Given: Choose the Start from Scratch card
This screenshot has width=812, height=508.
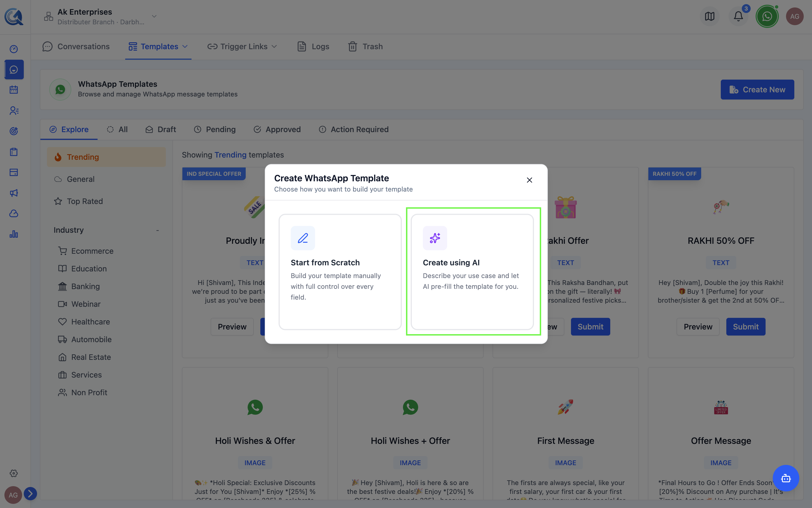Looking at the screenshot, I should (340, 272).
